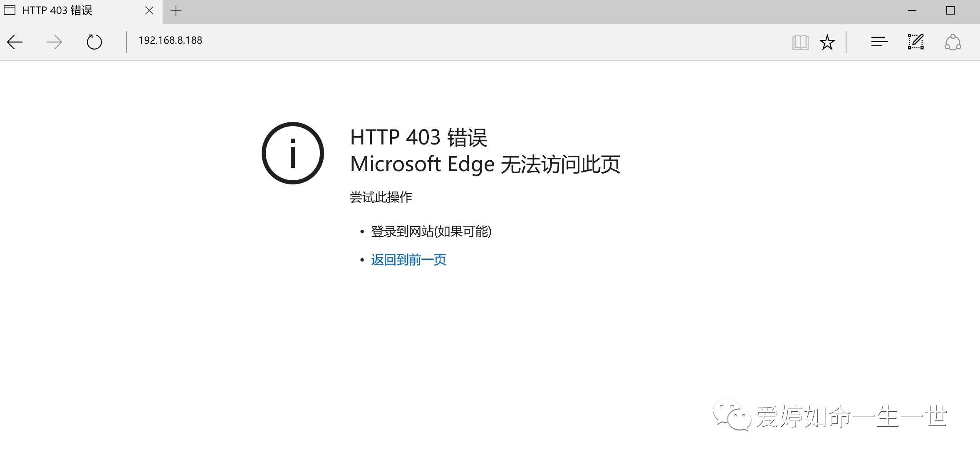The height and width of the screenshot is (460, 980).
Task: Click the WeChat logo watermark
Action: (x=732, y=415)
